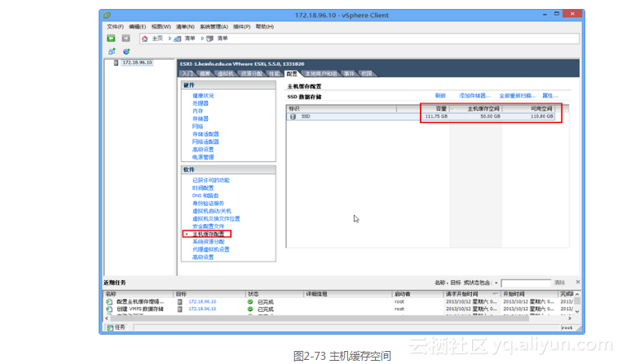
Task: Click the host server icon in inventory tree
Action: tap(116, 63)
